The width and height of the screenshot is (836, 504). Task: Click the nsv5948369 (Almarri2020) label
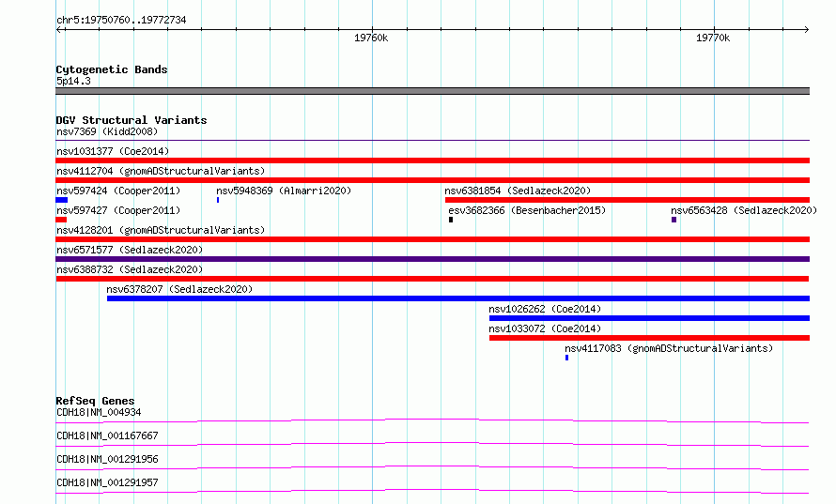tap(284, 191)
